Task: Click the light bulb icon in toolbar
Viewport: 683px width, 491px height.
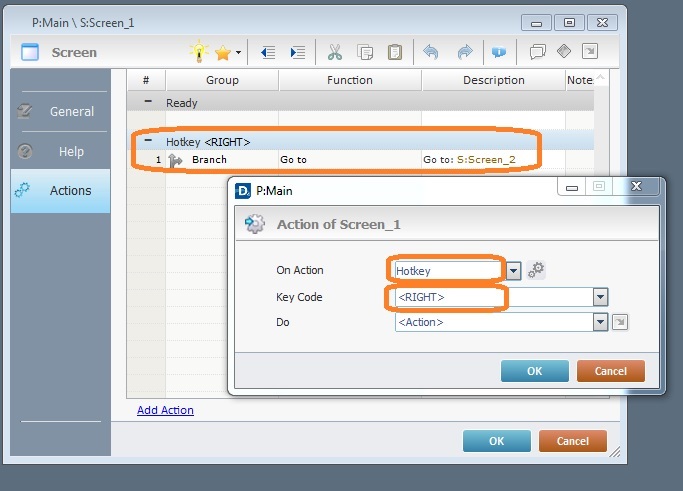Action: coord(200,52)
